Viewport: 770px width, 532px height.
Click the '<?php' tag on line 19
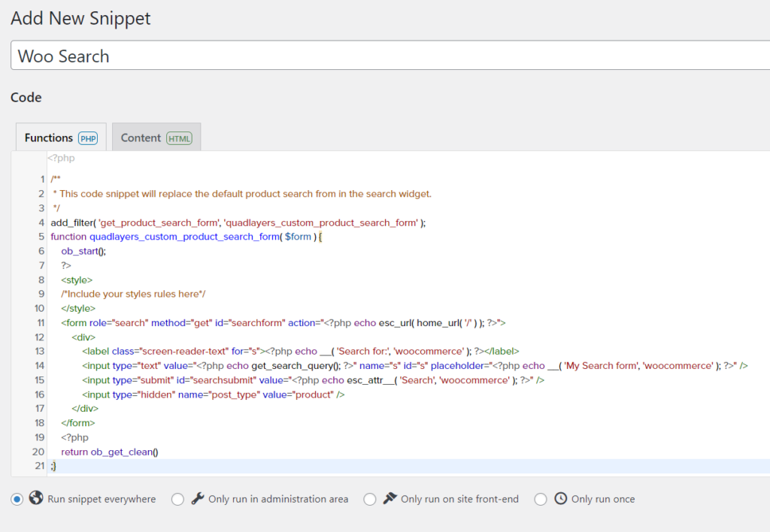pyautogui.click(x=74, y=437)
